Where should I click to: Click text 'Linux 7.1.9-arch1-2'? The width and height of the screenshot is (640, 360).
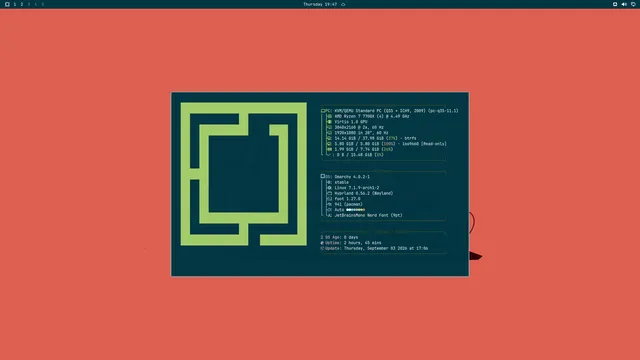(357, 188)
